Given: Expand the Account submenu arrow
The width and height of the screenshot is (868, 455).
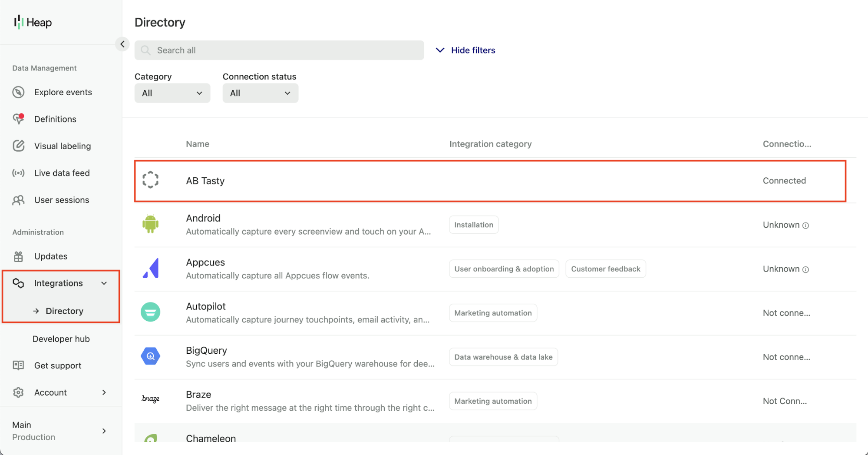Looking at the screenshot, I should click(x=104, y=392).
